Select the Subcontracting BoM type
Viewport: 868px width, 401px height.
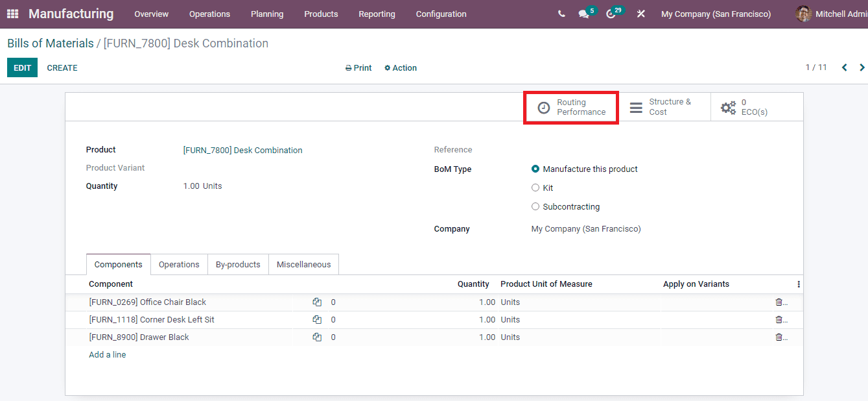point(535,206)
